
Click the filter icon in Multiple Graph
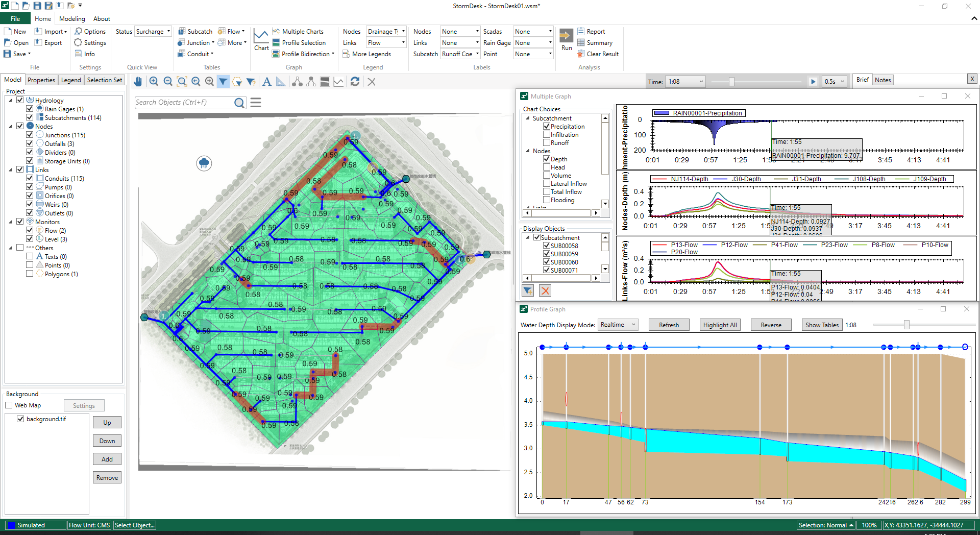528,291
